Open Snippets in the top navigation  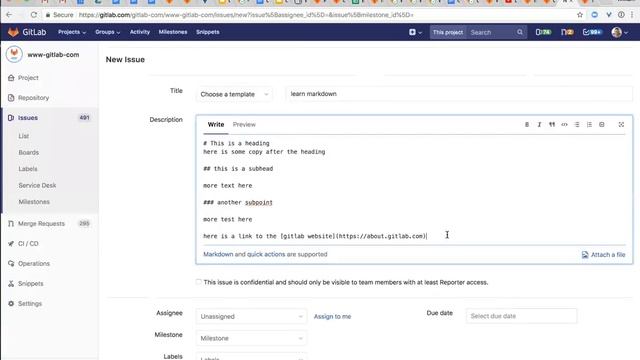[x=208, y=32]
